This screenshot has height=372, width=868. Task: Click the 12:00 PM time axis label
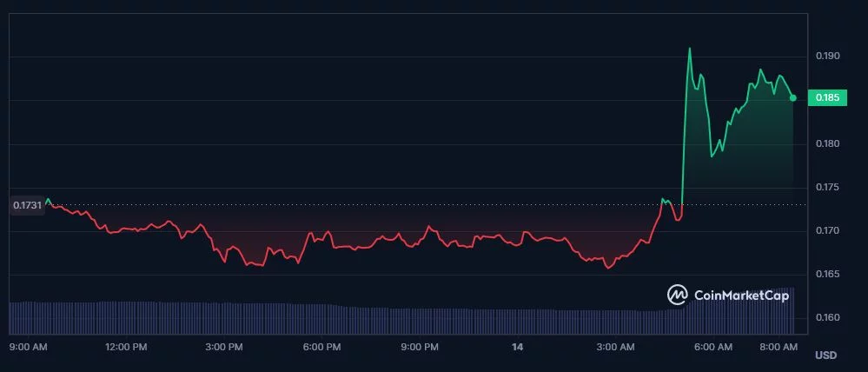click(x=127, y=347)
